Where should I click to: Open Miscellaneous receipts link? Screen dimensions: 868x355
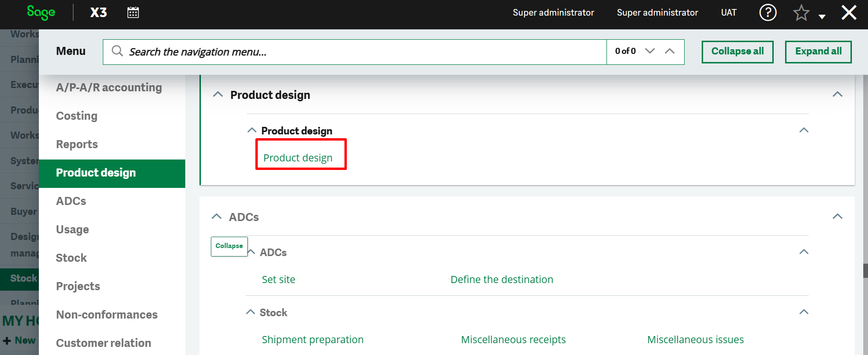[513, 339]
